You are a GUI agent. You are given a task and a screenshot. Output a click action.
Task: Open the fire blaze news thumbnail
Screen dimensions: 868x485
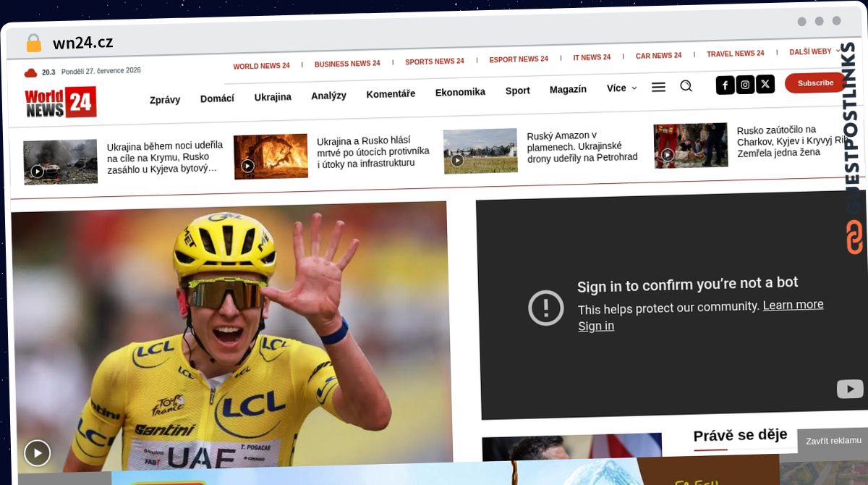pyautogui.click(x=271, y=156)
